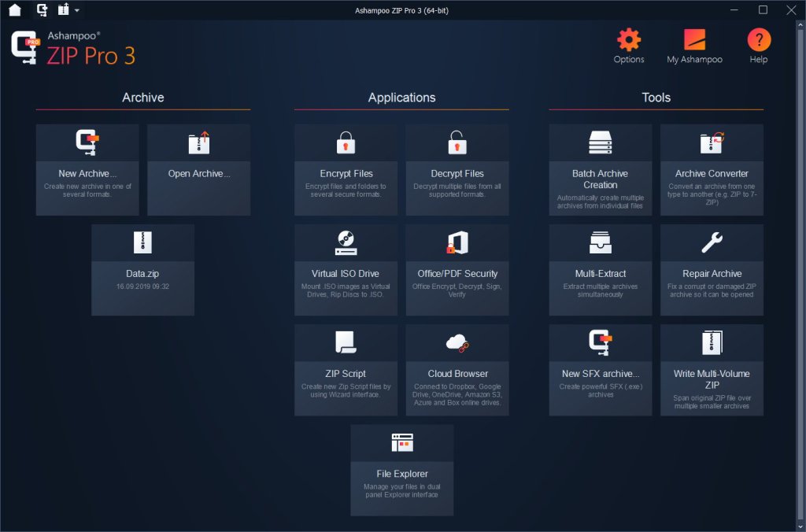The height and width of the screenshot is (532, 806).
Task: Open ZIP Script wizard tile
Action: pos(346,370)
